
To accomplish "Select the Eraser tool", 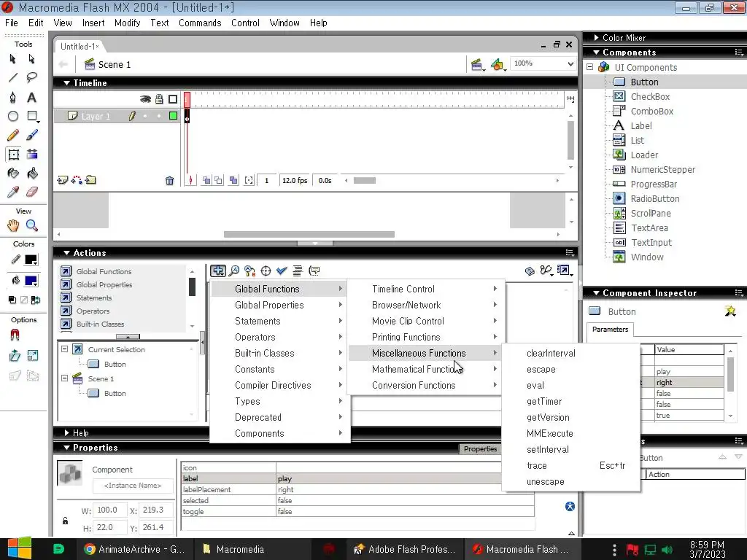I will (32, 192).
